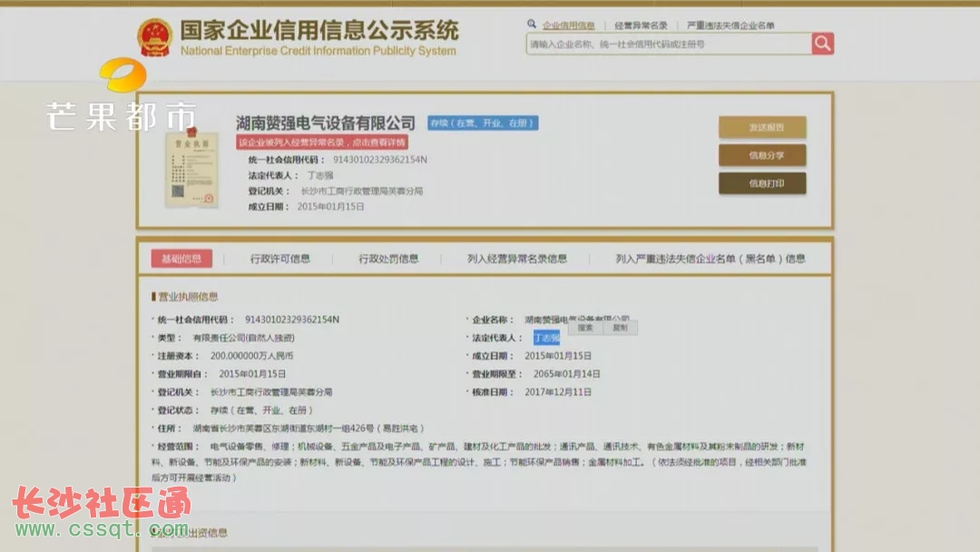Select the 经营异常名录 search category
Viewport: 980px width, 552px height.
pos(641,25)
